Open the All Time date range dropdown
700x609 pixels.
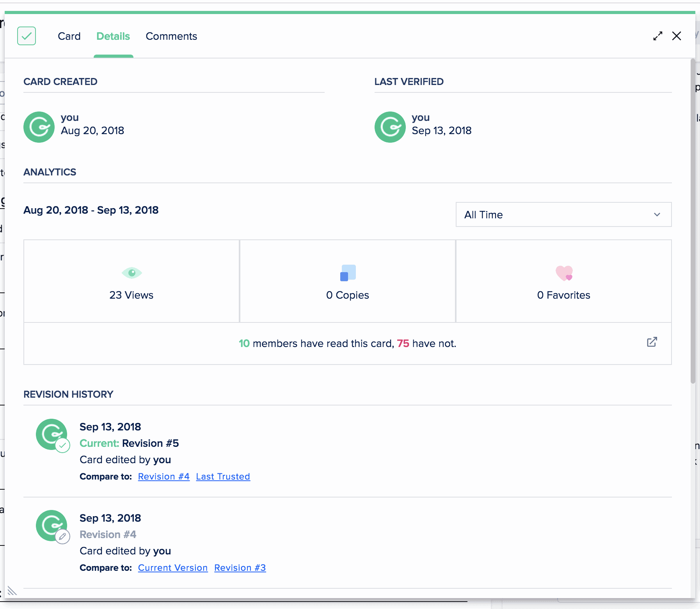563,214
